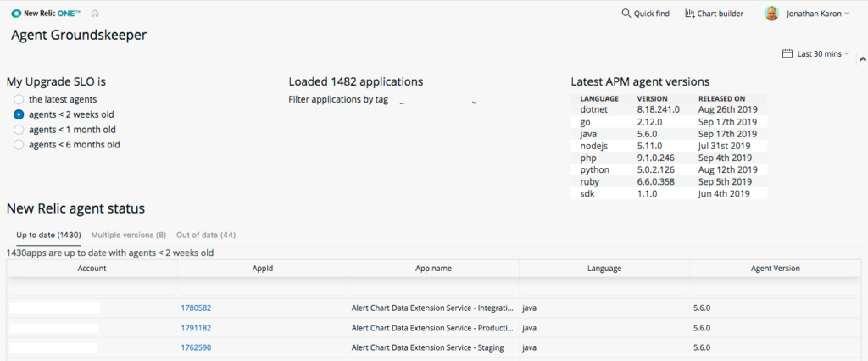Open AppId 1762590 link
This screenshot has width=868, height=361.
[196, 347]
